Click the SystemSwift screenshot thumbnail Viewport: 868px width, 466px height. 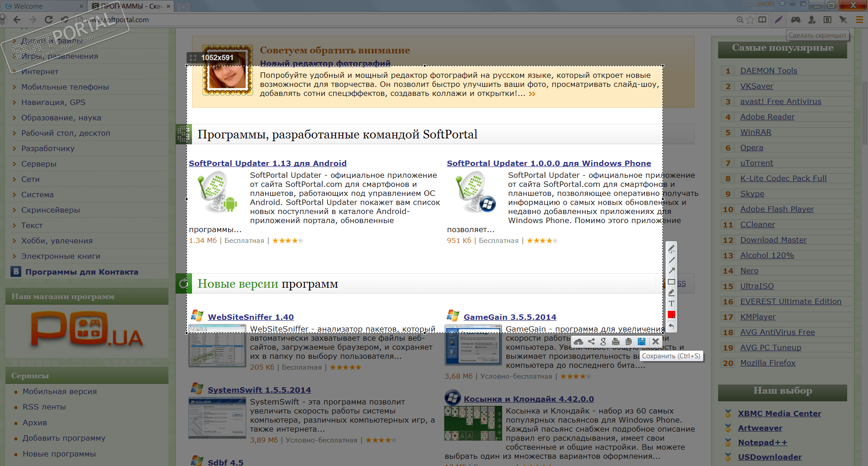[x=217, y=418]
